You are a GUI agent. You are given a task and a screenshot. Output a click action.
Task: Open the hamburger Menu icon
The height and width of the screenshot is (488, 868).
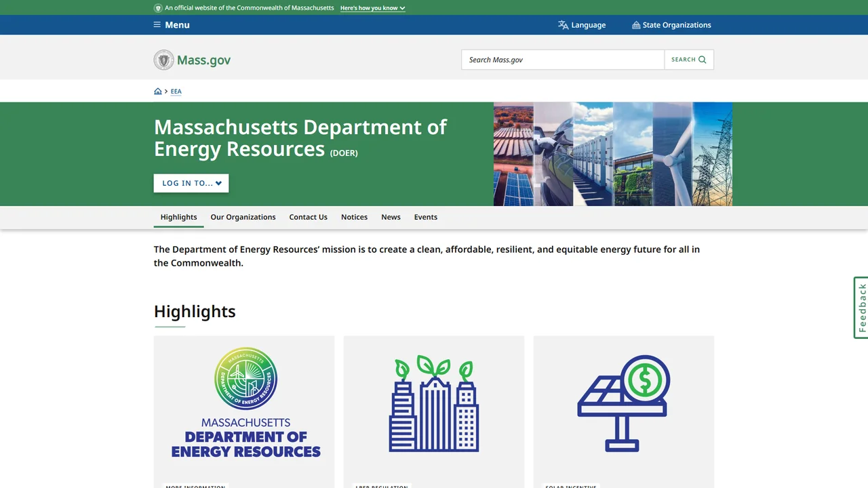point(157,25)
